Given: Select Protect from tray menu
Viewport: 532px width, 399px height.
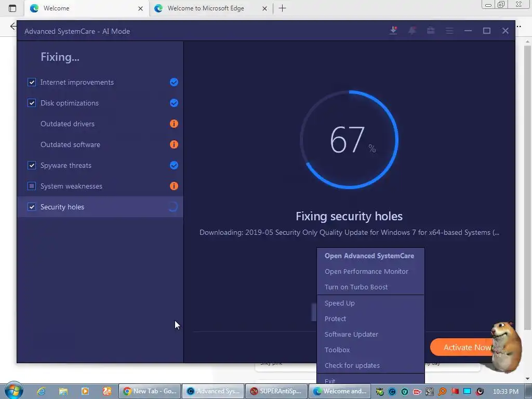Looking at the screenshot, I should click(370, 318).
